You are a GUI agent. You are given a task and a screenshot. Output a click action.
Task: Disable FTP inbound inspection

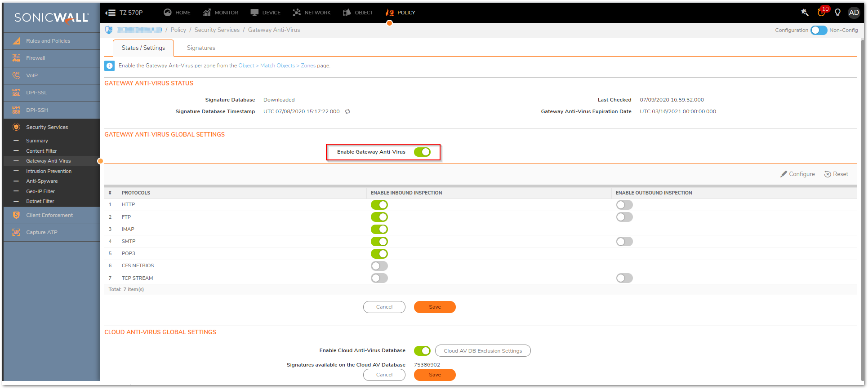click(379, 217)
